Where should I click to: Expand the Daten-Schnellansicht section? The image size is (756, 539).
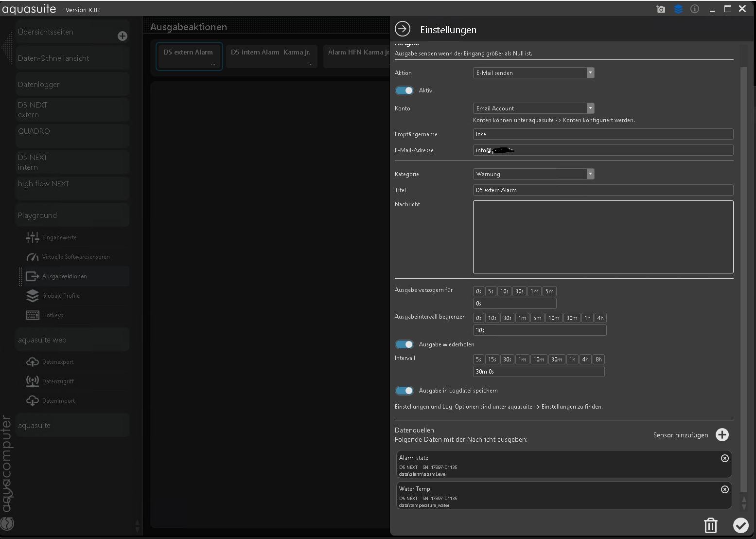[x=72, y=58]
